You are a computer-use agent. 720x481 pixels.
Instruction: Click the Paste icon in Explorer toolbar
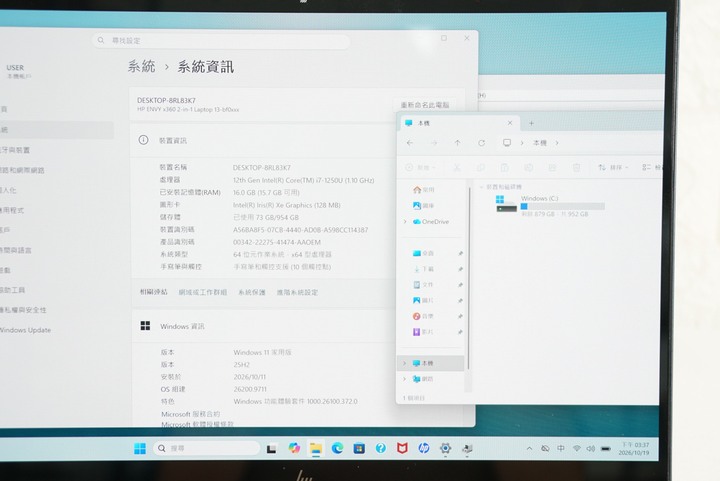click(505, 168)
